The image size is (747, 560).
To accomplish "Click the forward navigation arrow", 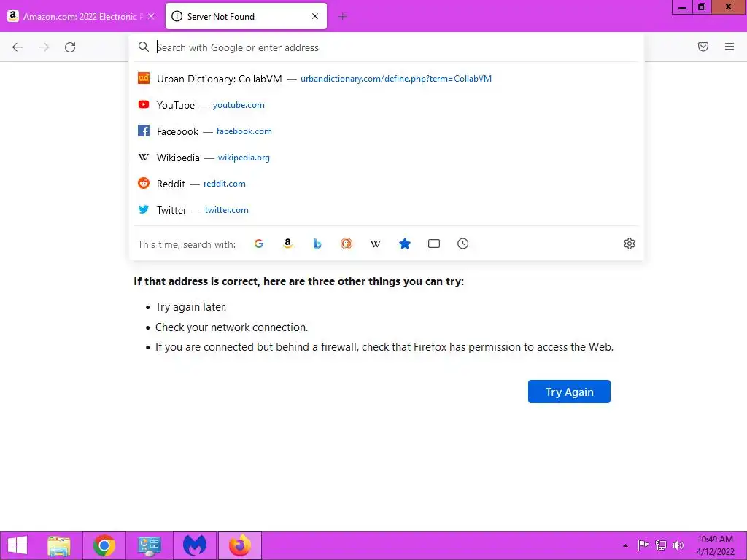I will click(x=44, y=47).
